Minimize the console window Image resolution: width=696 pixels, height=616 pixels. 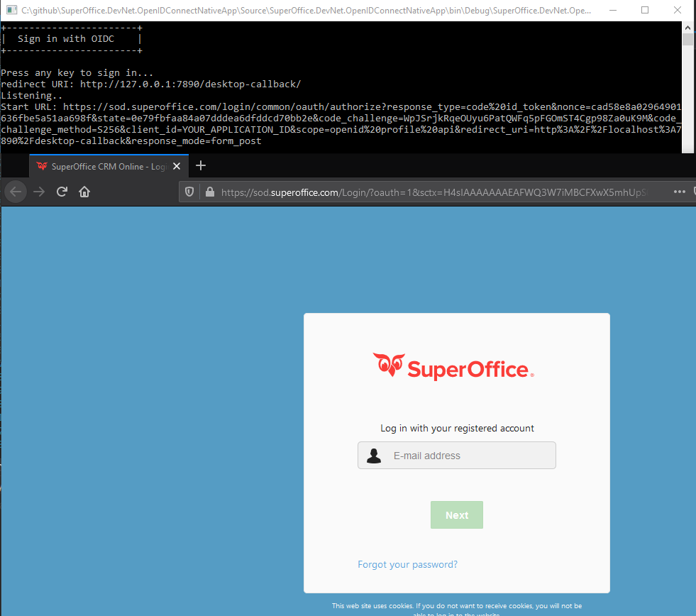pos(613,10)
